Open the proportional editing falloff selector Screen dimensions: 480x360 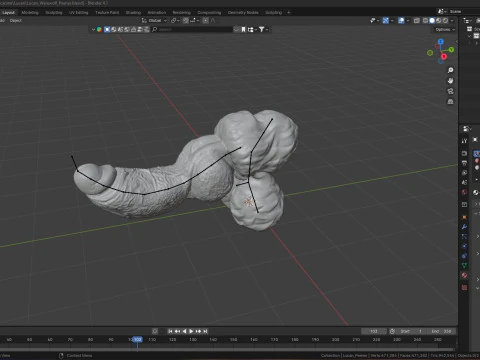pos(213,21)
